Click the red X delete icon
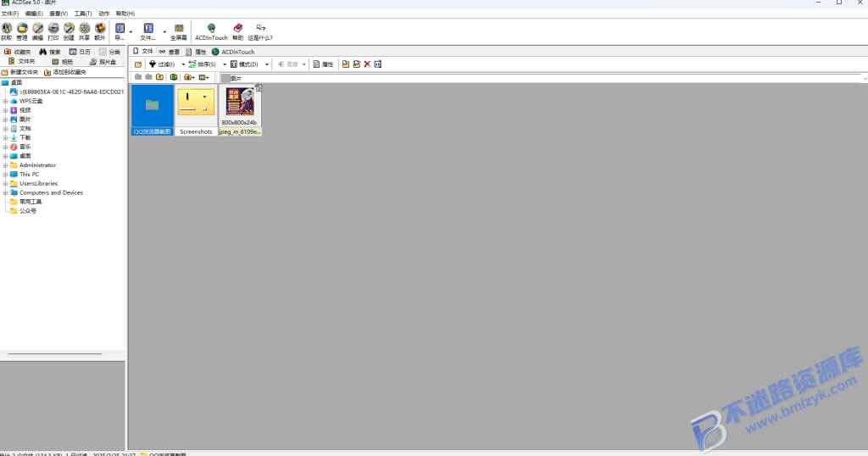The height and width of the screenshot is (456, 868). tap(367, 64)
